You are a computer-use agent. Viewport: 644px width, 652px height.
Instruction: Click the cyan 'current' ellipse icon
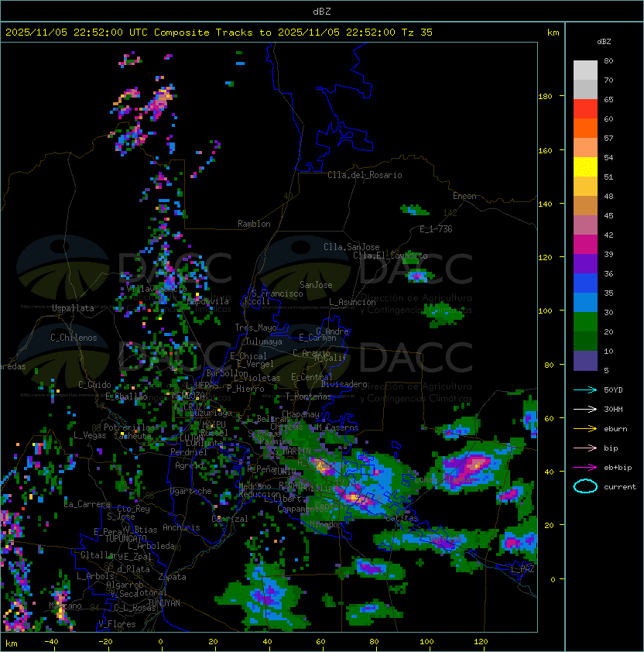click(585, 486)
